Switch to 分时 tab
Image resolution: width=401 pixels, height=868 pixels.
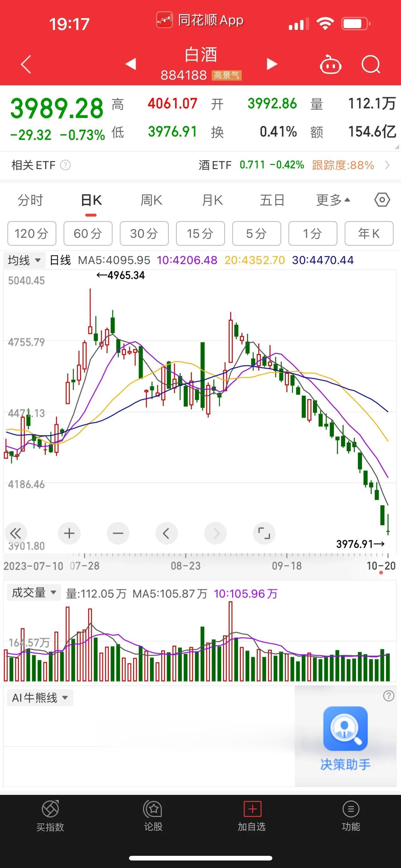(x=30, y=200)
